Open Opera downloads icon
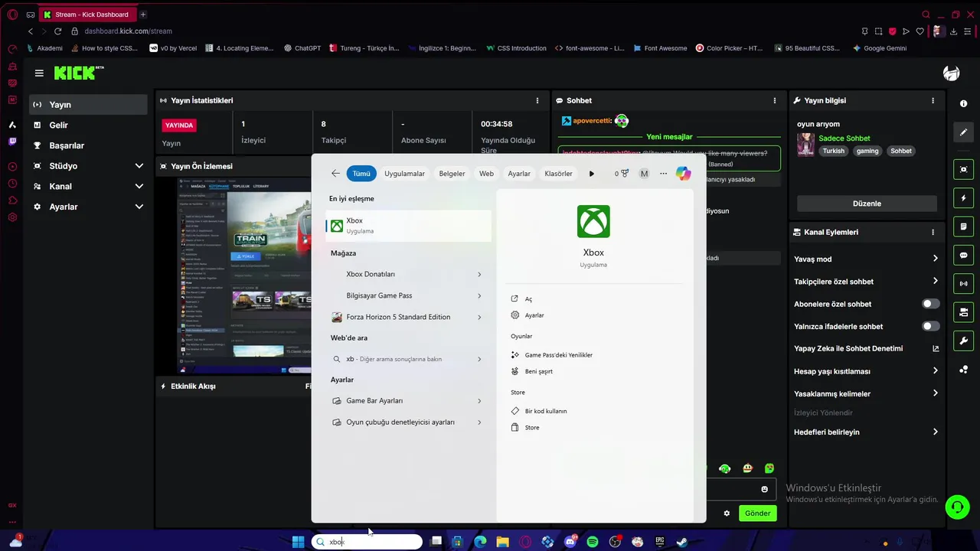980x551 pixels. pos(953,31)
